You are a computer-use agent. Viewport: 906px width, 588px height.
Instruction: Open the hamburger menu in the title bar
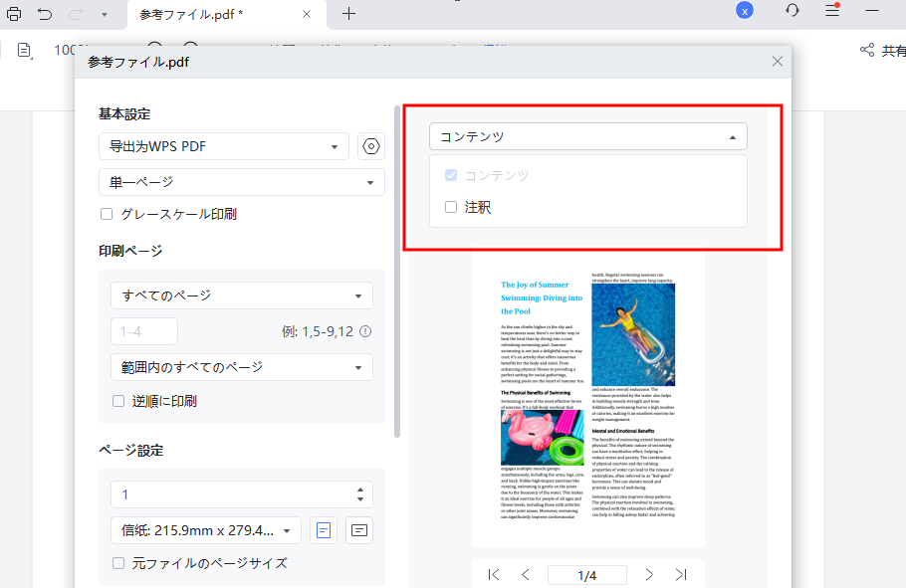[x=831, y=10]
